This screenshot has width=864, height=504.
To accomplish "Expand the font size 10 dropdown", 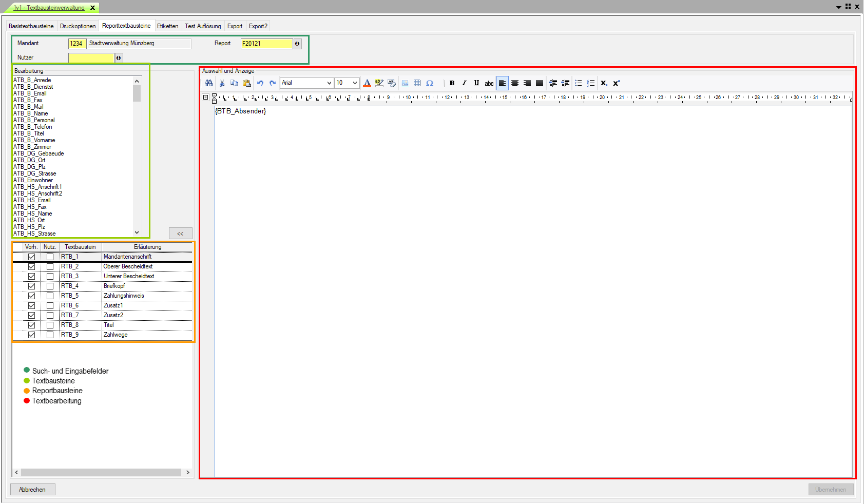I will [355, 83].
